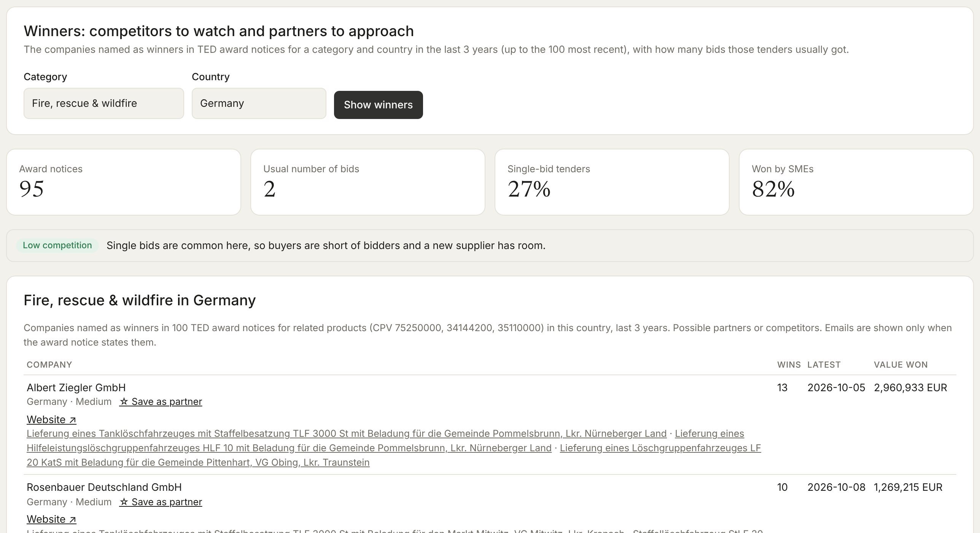Viewport: 980px width, 533px height.
Task: Click the Rosenbauer Deutschland GmbH company name
Action: tap(104, 487)
